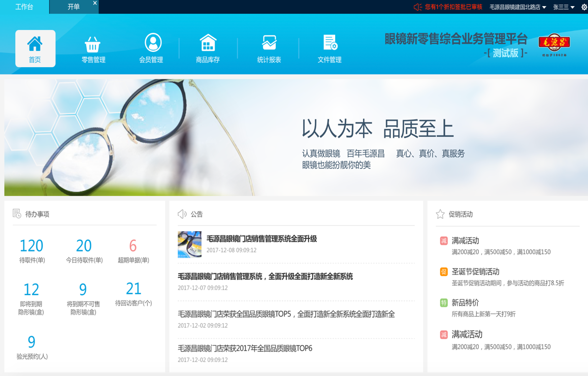
Task: Click the 将到期不可售隐形镜 count
Action: (x=83, y=290)
